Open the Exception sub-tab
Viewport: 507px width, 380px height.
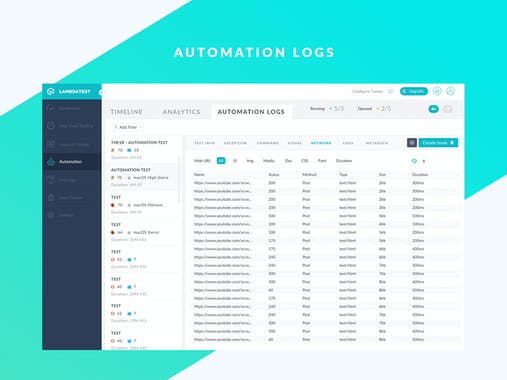coord(235,143)
